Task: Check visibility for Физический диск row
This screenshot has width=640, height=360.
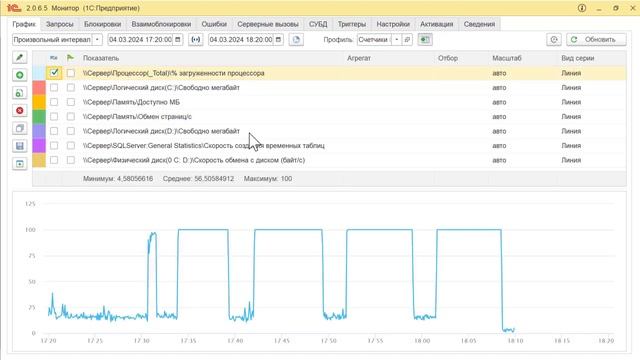Action: 54,160
